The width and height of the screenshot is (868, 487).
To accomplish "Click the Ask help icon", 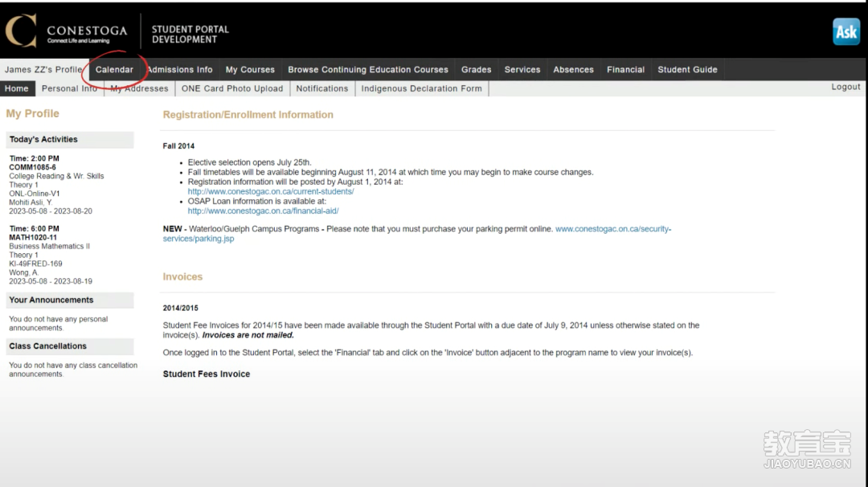I will 845,31.
